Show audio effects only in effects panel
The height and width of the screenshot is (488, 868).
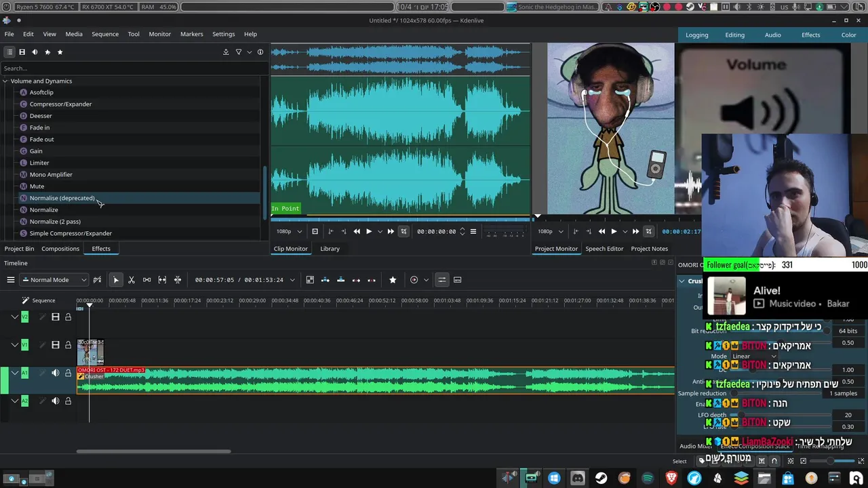[35, 52]
